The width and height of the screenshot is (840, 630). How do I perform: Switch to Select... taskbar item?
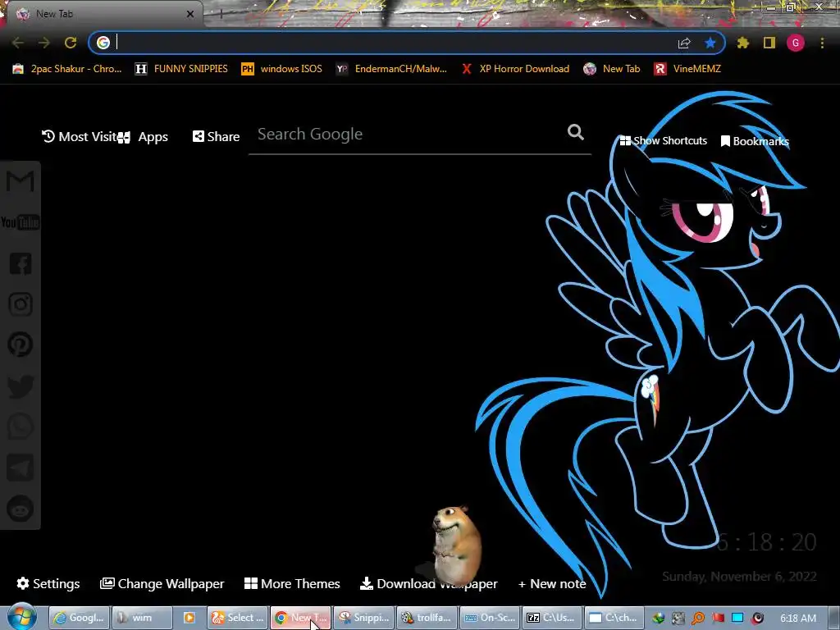pos(237,618)
